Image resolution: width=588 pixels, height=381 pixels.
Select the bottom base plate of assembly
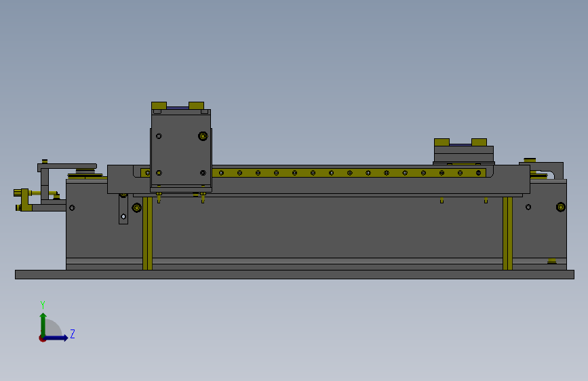[x=294, y=275]
